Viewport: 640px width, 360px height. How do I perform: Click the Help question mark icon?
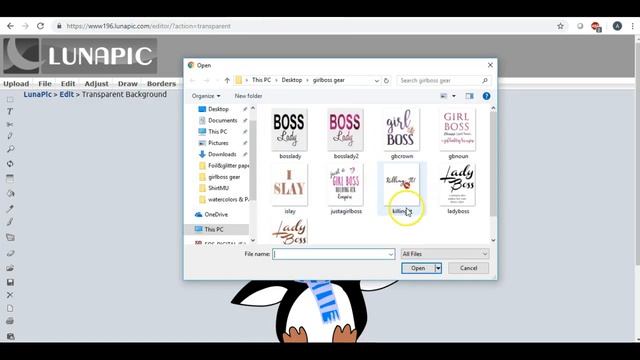coord(486,96)
